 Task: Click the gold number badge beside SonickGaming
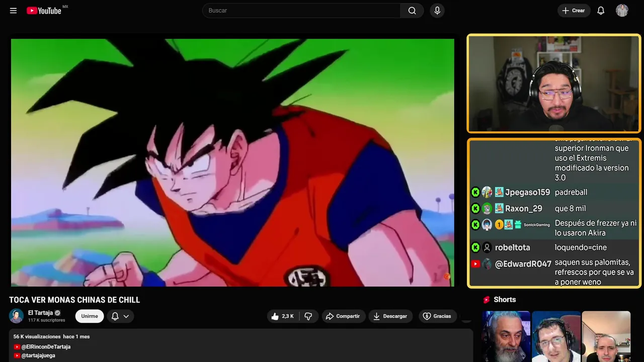pyautogui.click(x=499, y=225)
